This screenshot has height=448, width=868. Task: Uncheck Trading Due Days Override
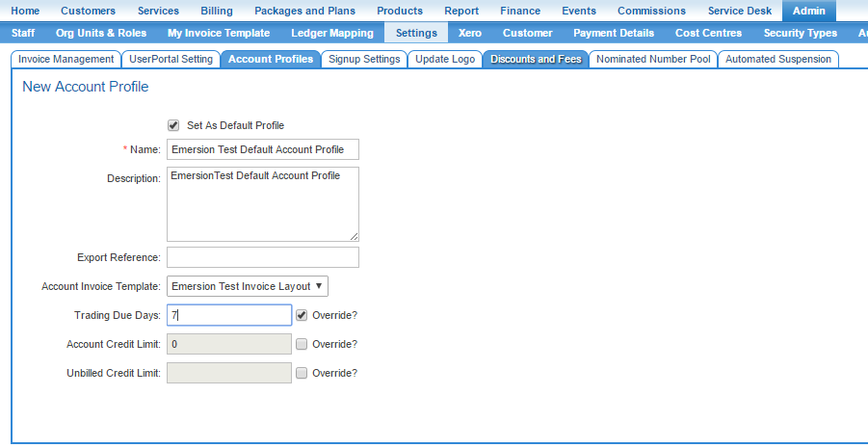click(x=302, y=315)
